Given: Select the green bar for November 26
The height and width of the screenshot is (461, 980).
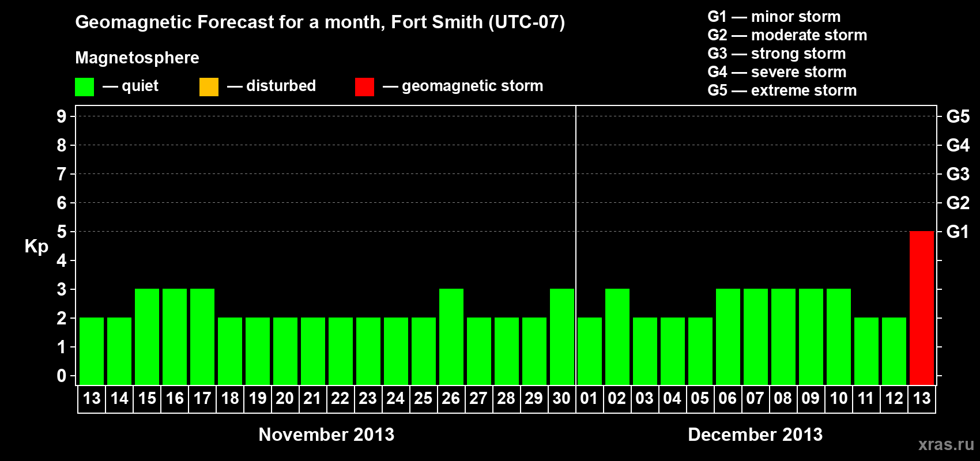Looking at the screenshot, I should pyautogui.click(x=451, y=337).
